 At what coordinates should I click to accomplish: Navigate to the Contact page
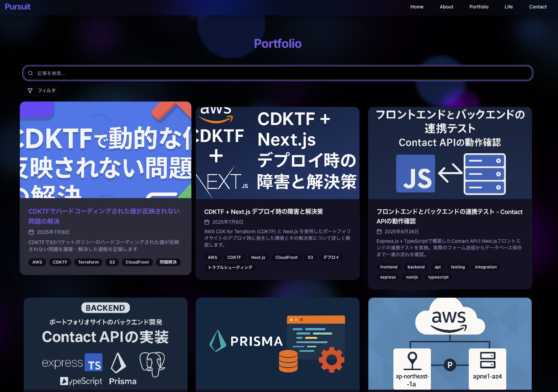tap(538, 7)
